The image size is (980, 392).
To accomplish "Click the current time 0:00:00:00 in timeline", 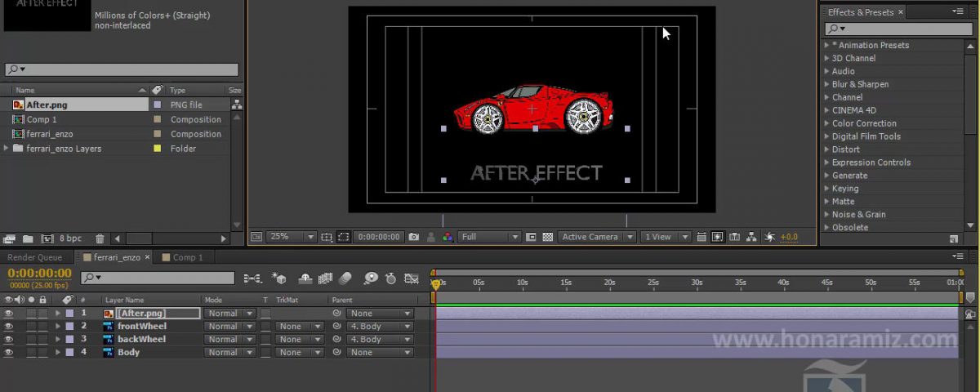I will (x=40, y=273).
